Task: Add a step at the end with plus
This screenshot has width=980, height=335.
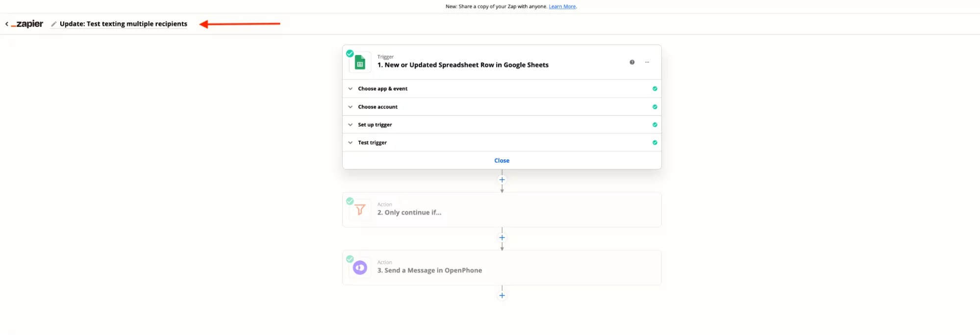Action: pos(502,295)
